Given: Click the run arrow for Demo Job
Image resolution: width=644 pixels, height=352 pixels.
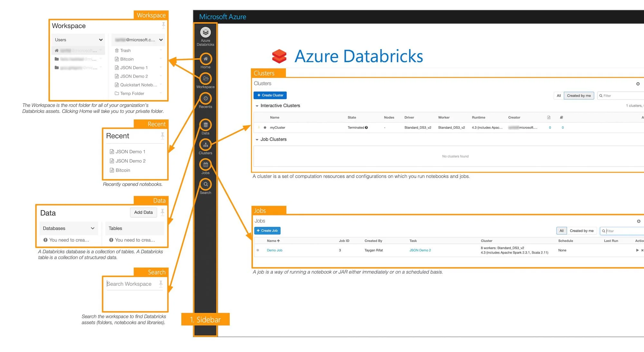Looking at the screenshot, I should (637, 250).
